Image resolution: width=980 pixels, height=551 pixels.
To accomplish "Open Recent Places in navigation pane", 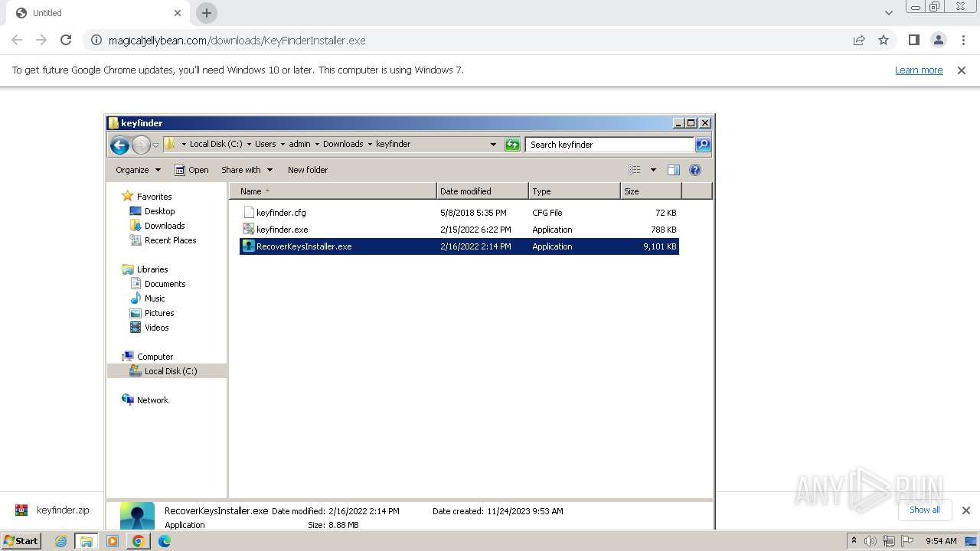I will click(170, 240).
